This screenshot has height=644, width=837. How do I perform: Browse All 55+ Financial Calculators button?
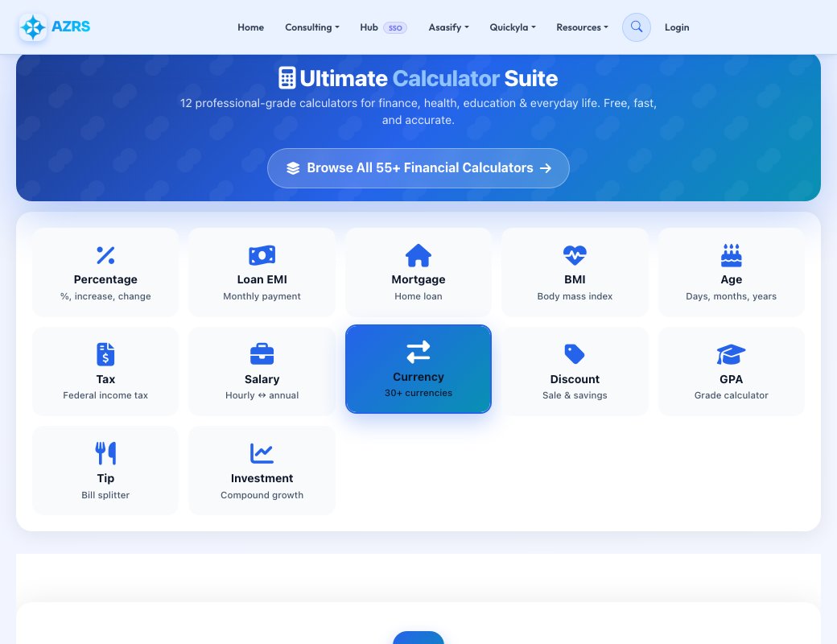(418, 168)
